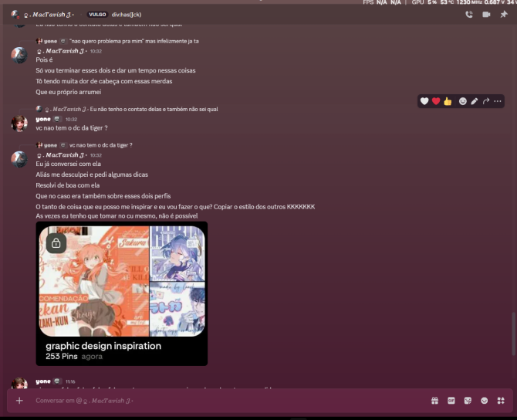
Task: Click the 'div:has(Jck)' header text
Action: tap(127, 15)
